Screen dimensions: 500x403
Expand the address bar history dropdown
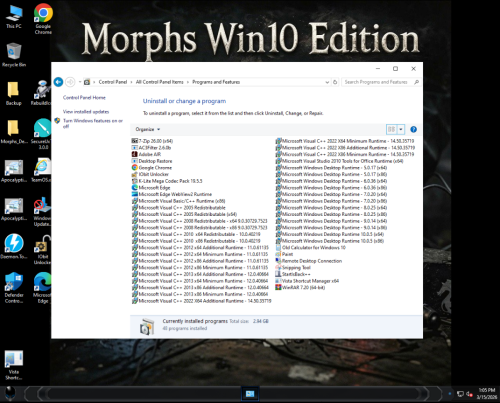(327, 82)
